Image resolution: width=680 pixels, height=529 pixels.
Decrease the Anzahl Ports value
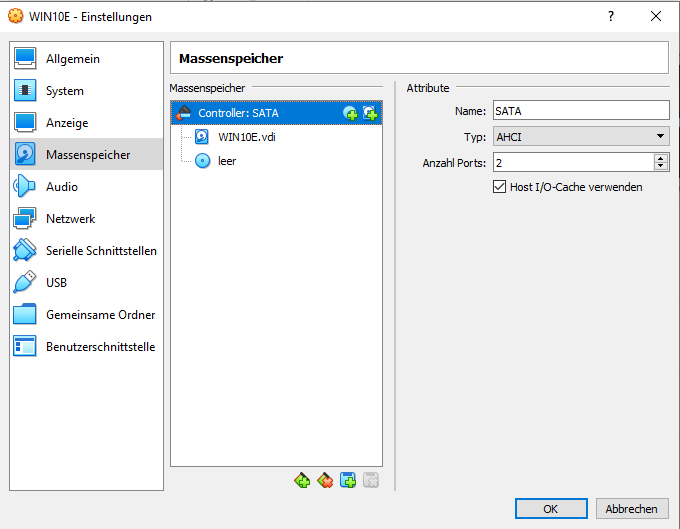[660, 167]
